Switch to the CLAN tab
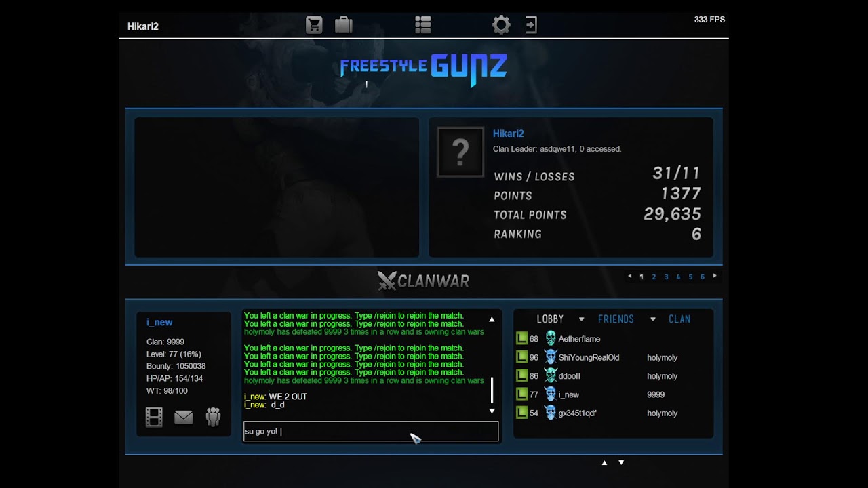The height and width of the screenshot is (488, 868). coord(679,319)
